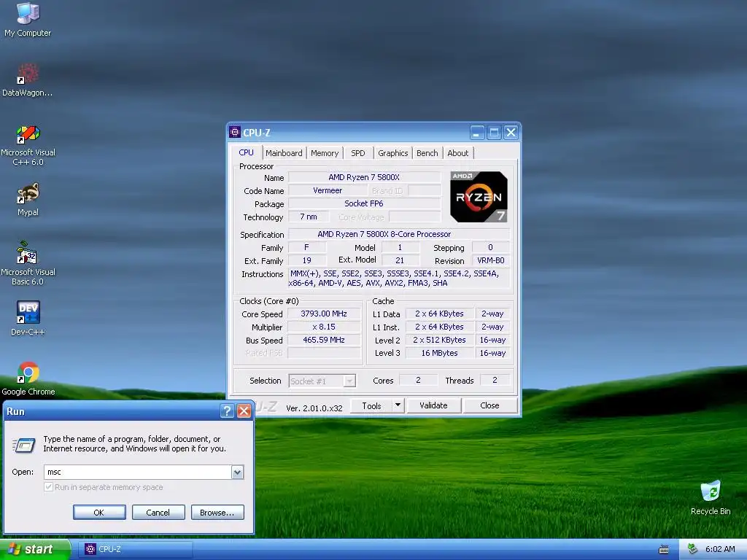Open the Socket #1 selection dropdown
Image resolution: width=747 pixels, height=560 pixels.
322,381
